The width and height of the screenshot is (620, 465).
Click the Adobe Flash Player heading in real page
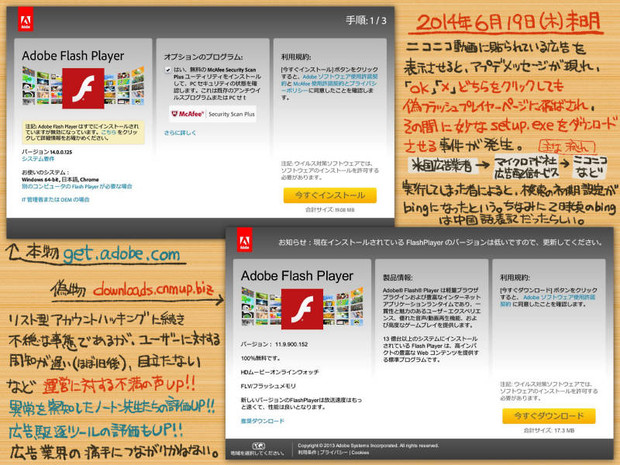(73, 56)
